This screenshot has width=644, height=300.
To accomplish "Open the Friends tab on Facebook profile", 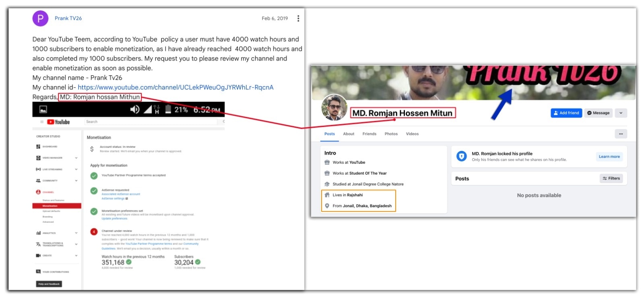I will pyautogui.click(x=369, y=134).
